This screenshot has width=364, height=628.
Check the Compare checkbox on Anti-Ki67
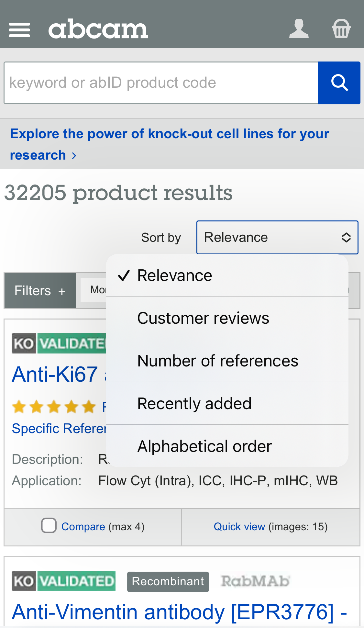pyautogui.click(x=49, y=525)
